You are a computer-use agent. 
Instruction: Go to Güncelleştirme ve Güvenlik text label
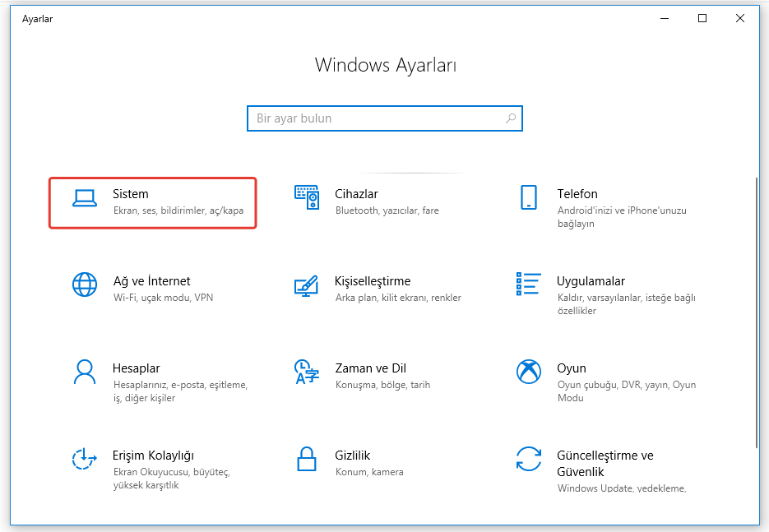coord(605,464)
